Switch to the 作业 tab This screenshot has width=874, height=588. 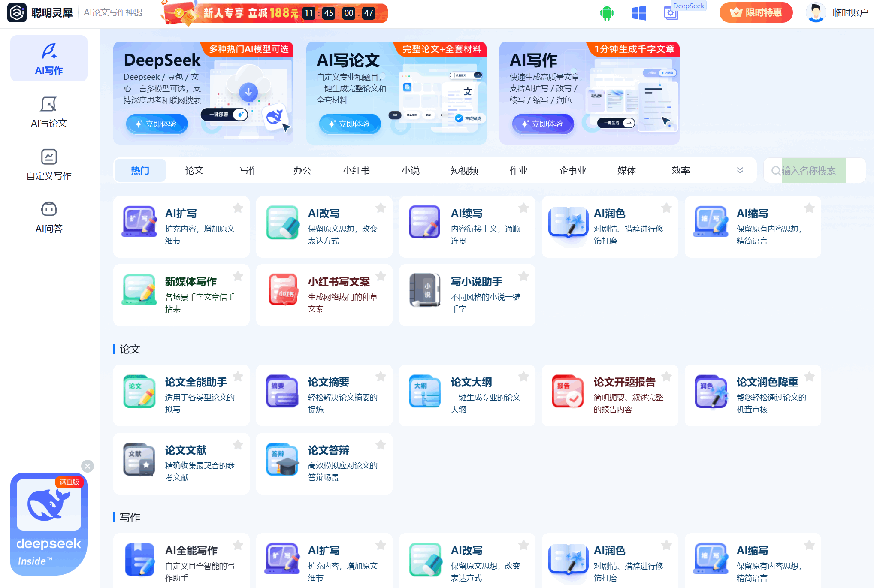click(x=519, y=170)
